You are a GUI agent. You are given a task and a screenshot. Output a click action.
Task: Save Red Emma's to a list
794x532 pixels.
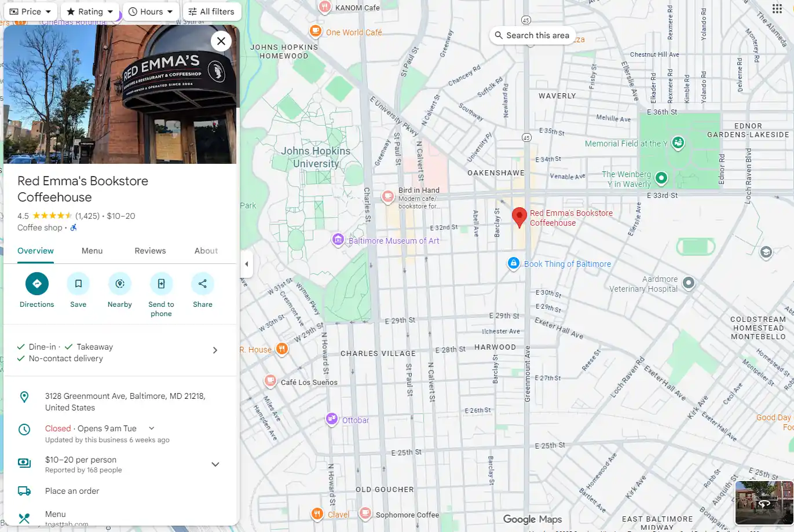point(78,284)
